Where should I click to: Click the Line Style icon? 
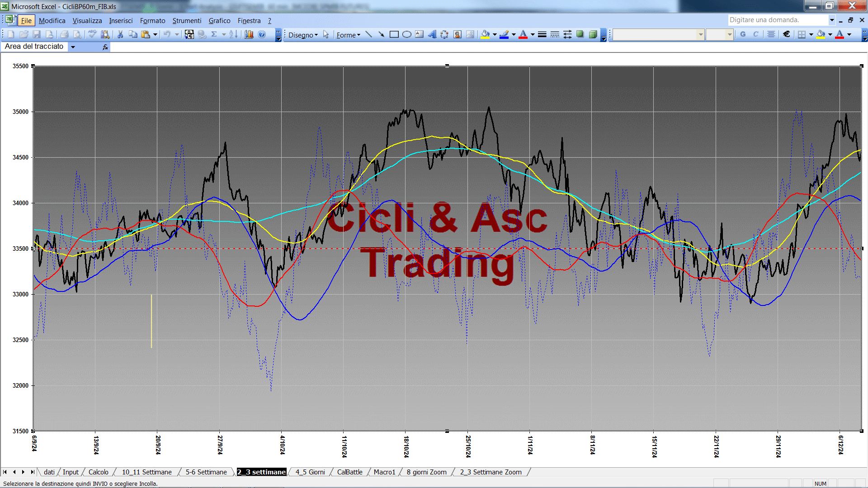click(542, 34)
